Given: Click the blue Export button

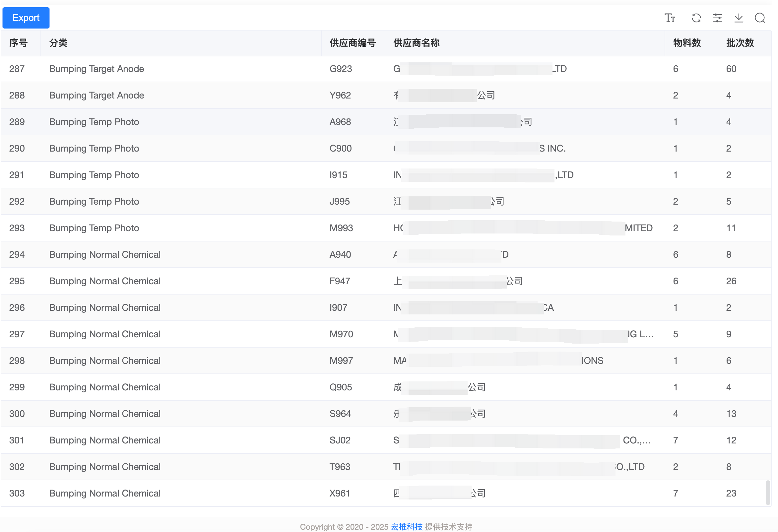Looking at the screenshot, I should click(26, 18).
